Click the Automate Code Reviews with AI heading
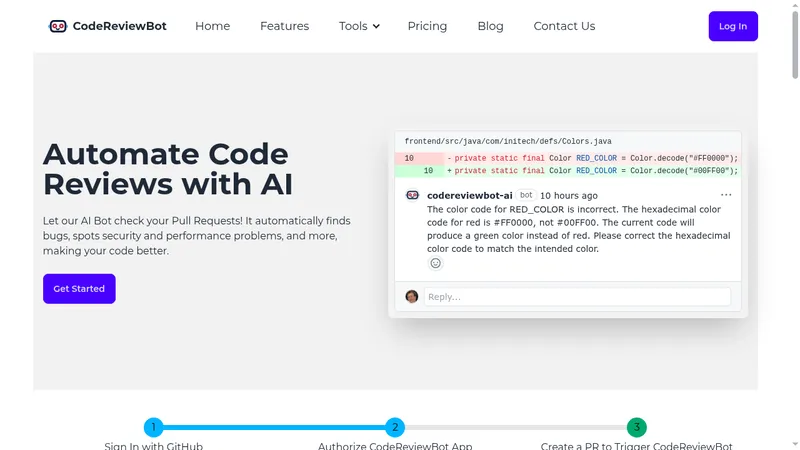800x450 pixels. tap(167, 169)
